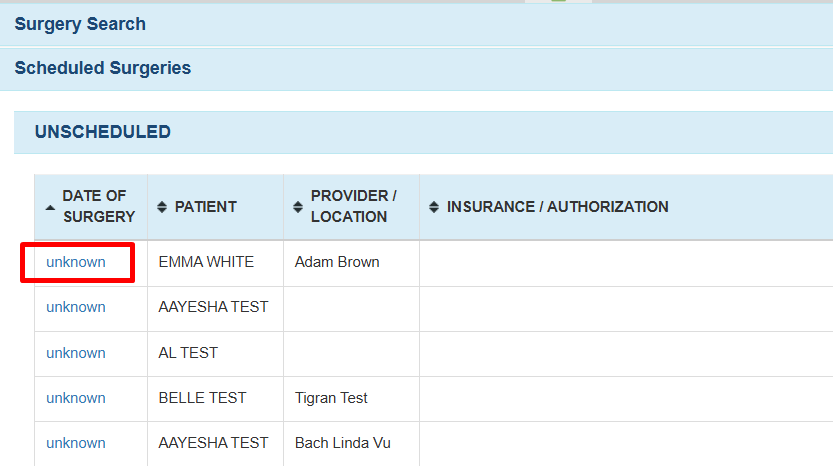The width and height of the screenshot is (833, 466).
Task: Open the unknown date link for Belle Test
Action: tap(76, 398)
